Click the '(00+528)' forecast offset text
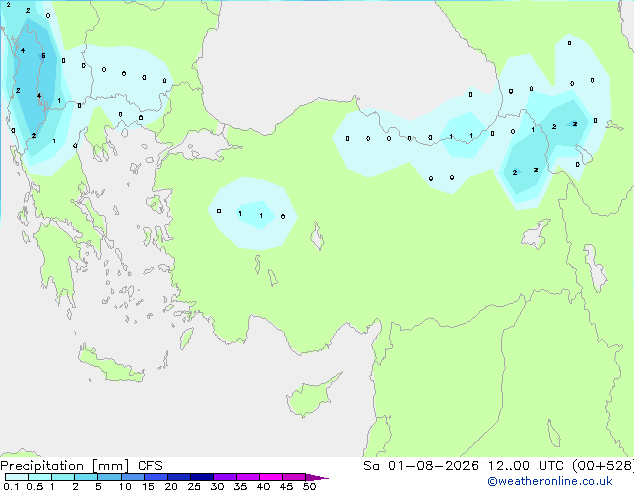 coord(603,466)
